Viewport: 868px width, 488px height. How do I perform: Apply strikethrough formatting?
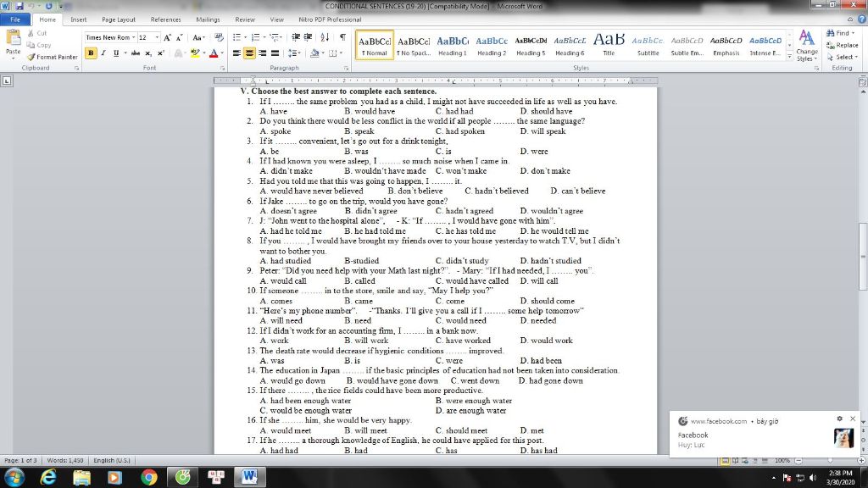(x=135, y=53)
